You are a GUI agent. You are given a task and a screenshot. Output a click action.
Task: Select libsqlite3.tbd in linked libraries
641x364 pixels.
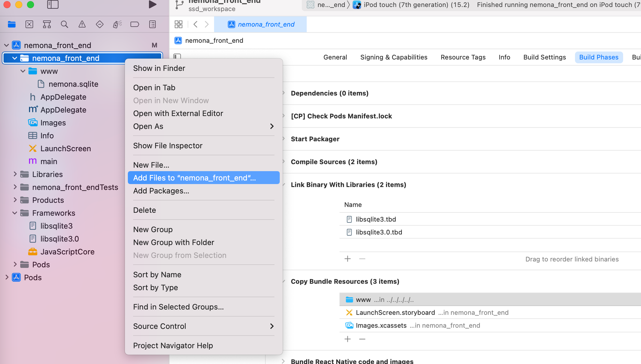coord(376,219)
